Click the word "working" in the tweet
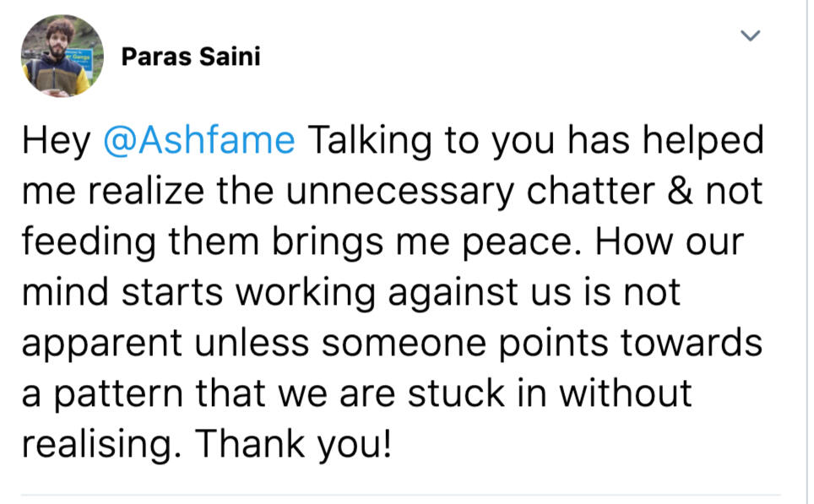Viewport: 814px width, 504px height. 305,292
